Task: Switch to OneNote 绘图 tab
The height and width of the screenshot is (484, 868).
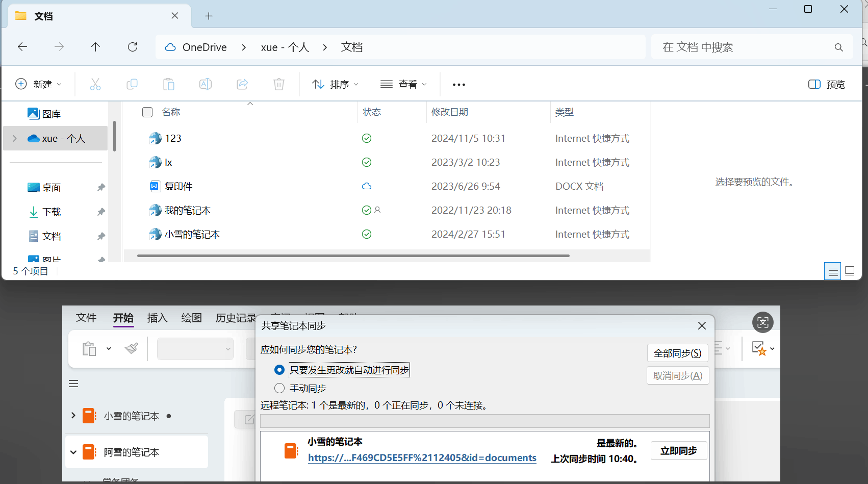Action: point(192,318)
